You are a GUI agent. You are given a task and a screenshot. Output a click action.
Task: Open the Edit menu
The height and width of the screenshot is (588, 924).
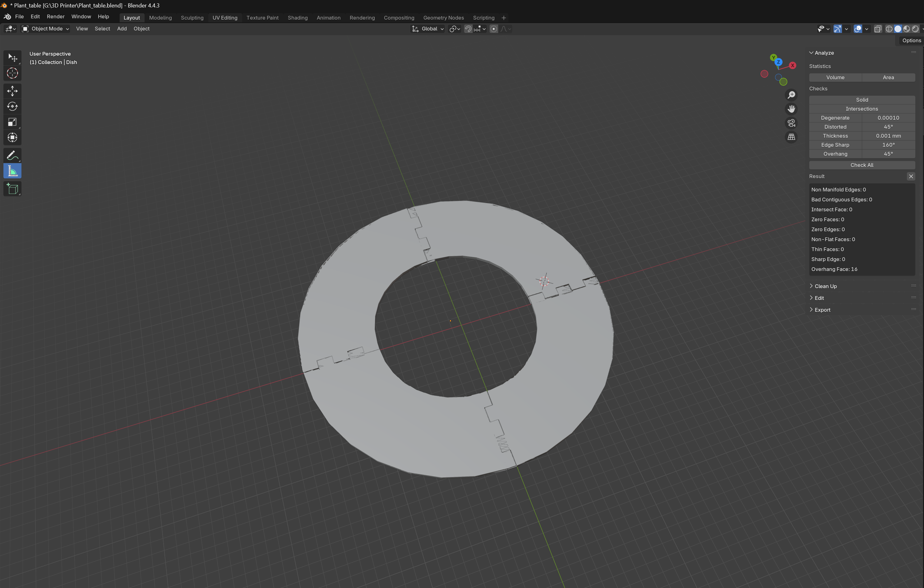click(x=35, y=16)
